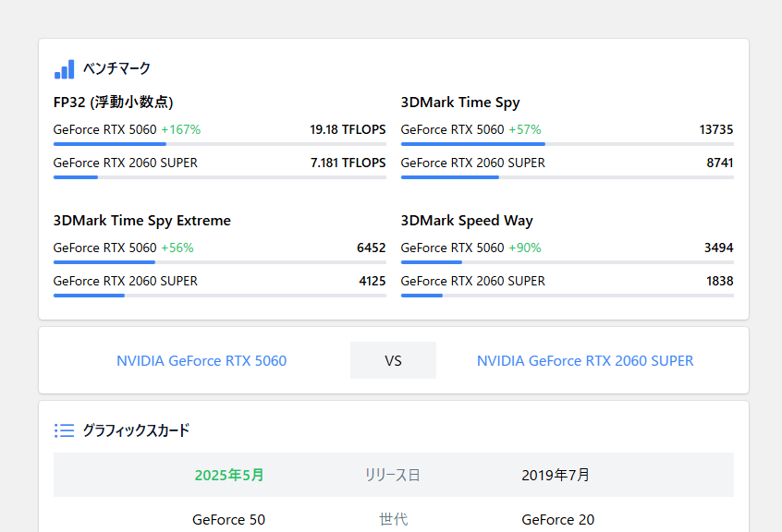Click the ベンチマーク section heading
Screen dimensions: 782x532
(116, 68)
